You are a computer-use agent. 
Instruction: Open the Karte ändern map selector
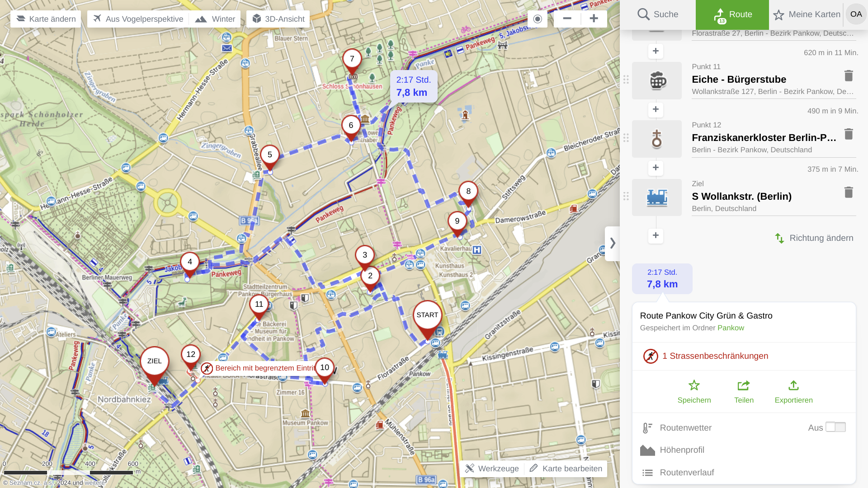point(46,19)
